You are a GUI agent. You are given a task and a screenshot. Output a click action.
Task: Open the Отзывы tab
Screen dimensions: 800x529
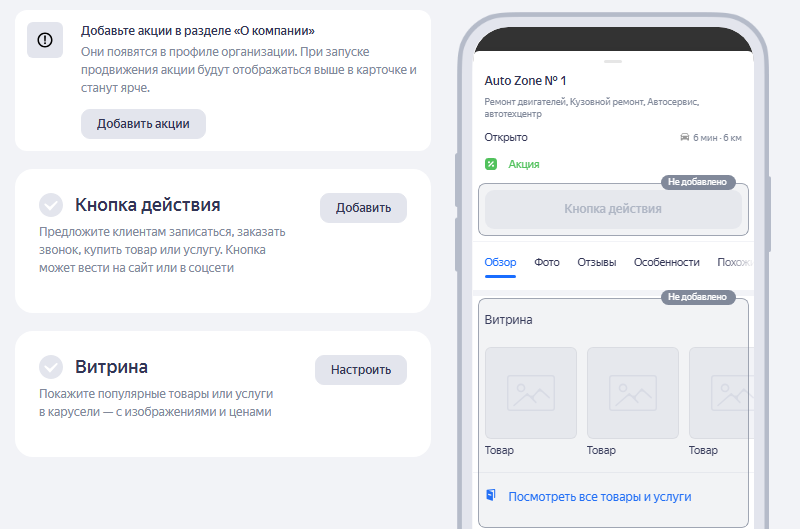tap(596, 262)
